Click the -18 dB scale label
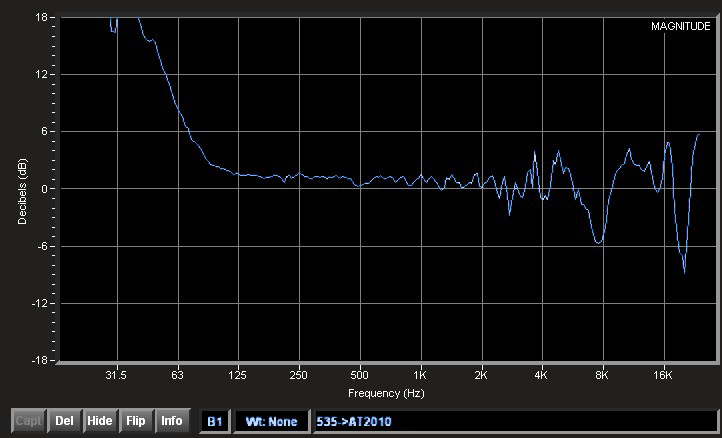 tap(39, 361)
